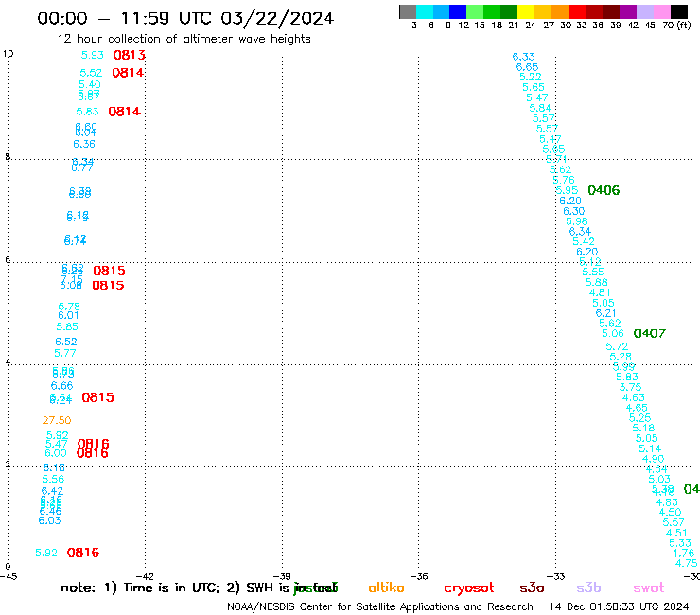The height and width of the screenshot is (615, 700).
Task: Click the 'swot' satellite legend label
Action: pos(649,589)
